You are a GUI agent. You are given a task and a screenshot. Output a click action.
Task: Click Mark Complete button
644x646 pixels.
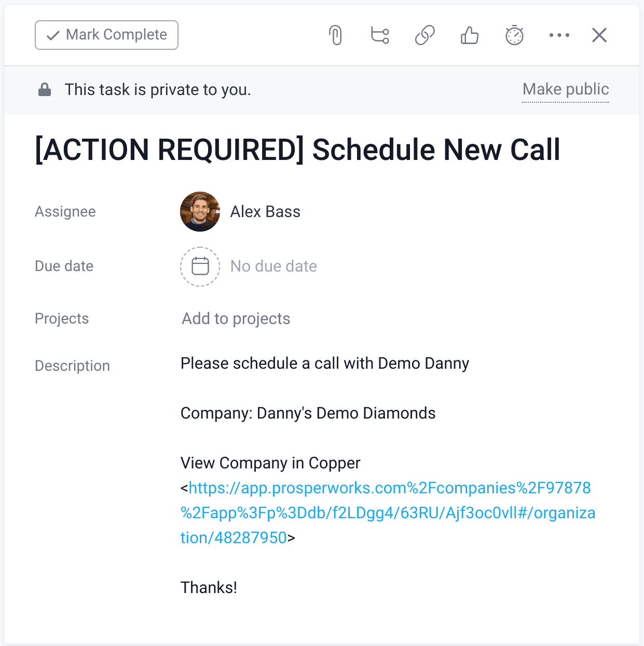(106, 35)
